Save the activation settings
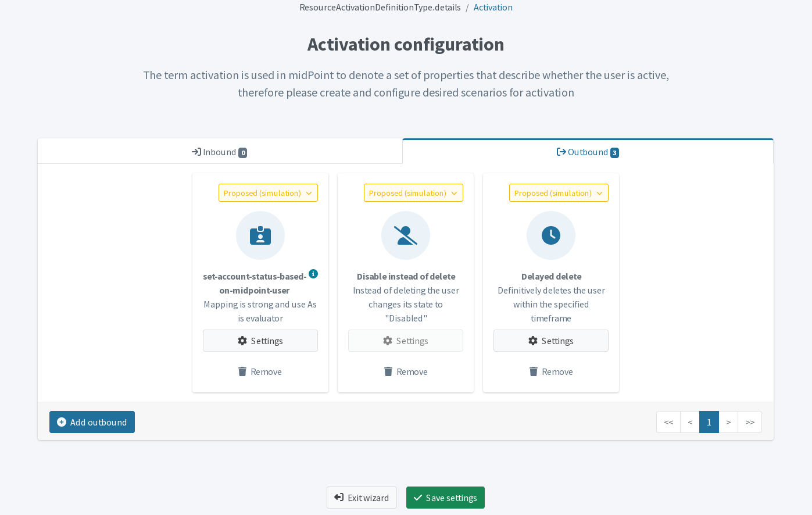Viewport: 812px width, 515px height. coord(445,498)
